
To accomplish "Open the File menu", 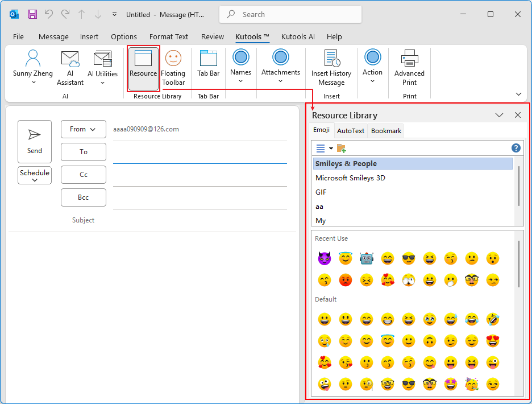I will click(18, 36).
